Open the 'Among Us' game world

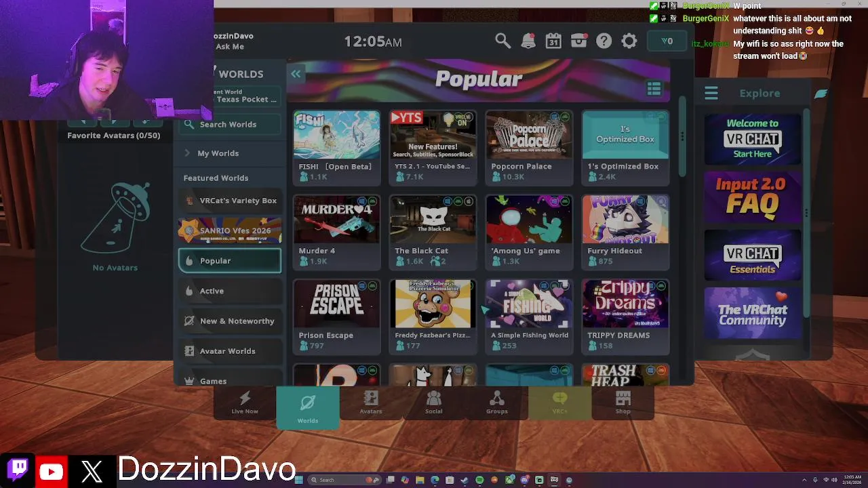pos(529,232)
